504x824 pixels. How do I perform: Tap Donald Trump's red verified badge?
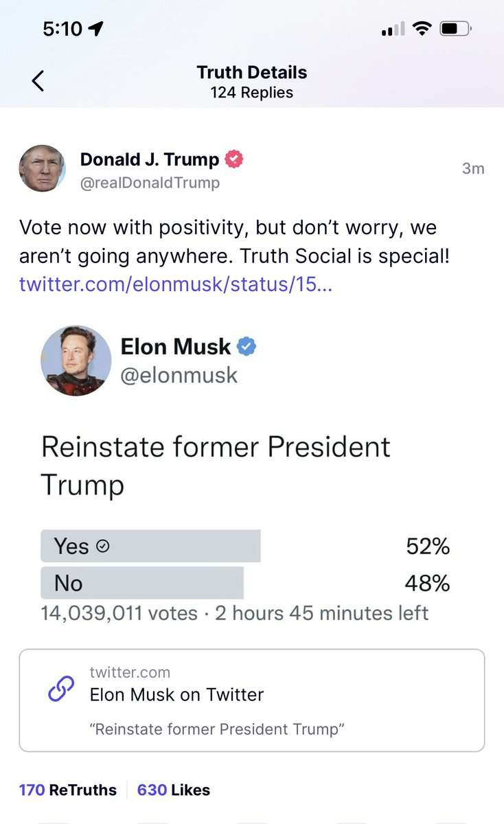click(x=233, y=159)
